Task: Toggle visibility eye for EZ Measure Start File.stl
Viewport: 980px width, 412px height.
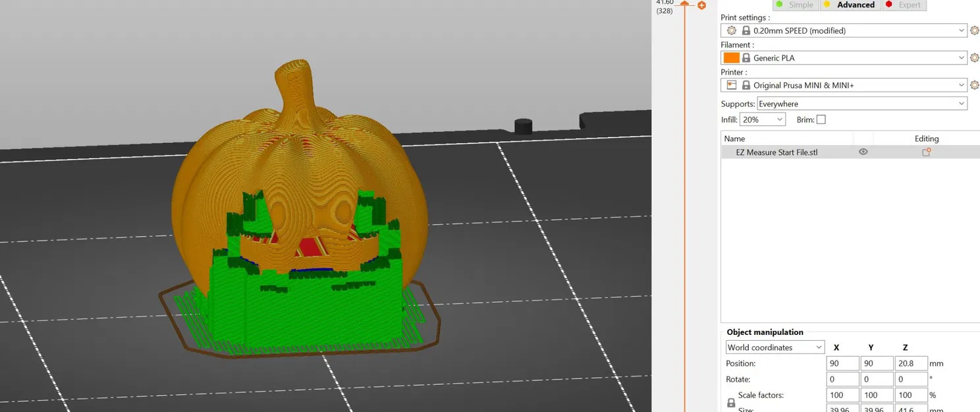Action: point(863,152)
